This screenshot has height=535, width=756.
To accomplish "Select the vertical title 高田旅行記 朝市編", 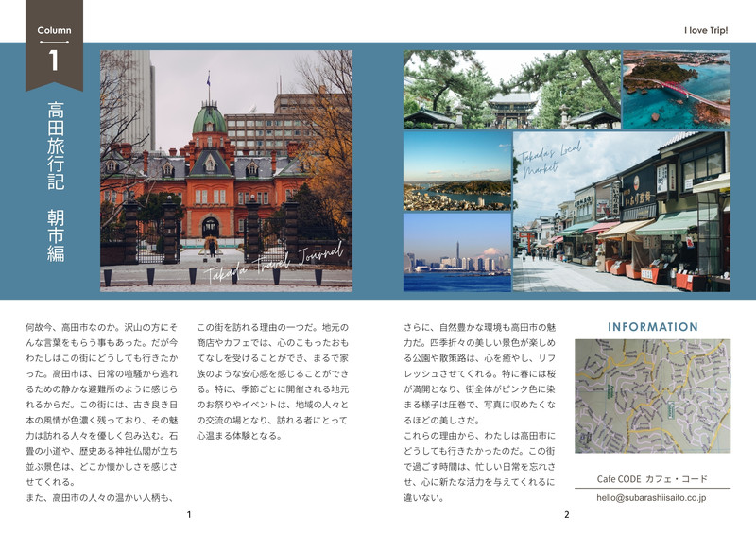I will tap(56, 181).
